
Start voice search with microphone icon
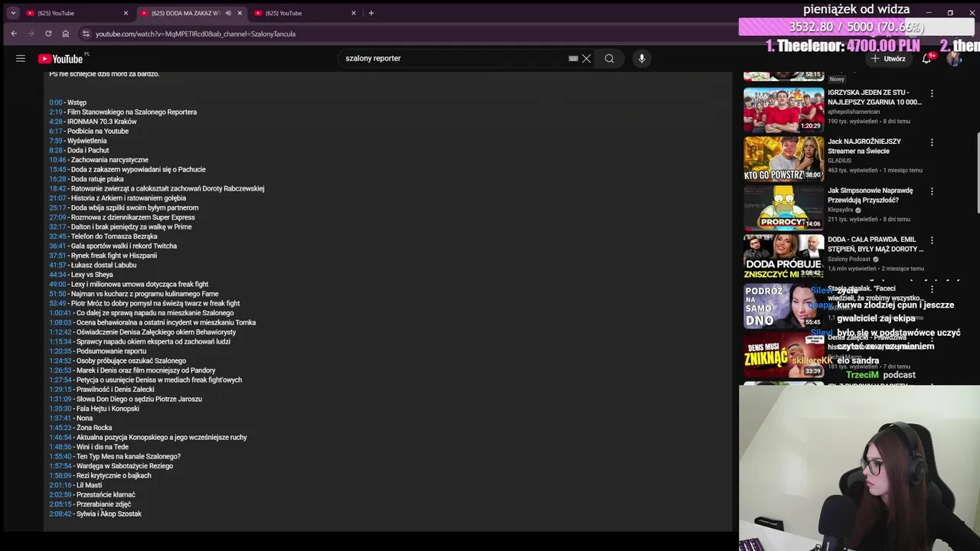click(642, 58)
